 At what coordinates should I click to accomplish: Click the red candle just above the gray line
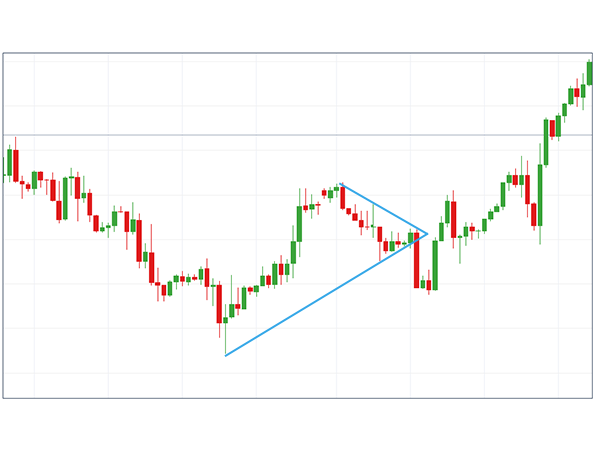click(552, 128)
